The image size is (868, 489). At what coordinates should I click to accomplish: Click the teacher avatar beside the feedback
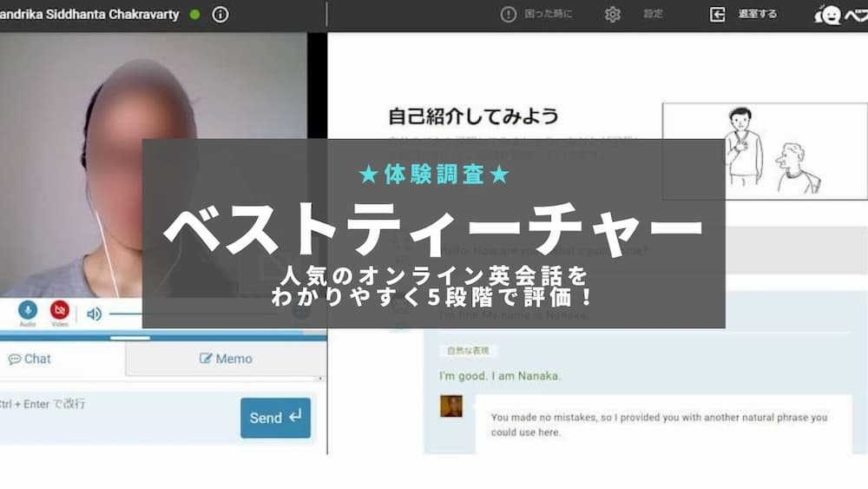pos(451,406)
